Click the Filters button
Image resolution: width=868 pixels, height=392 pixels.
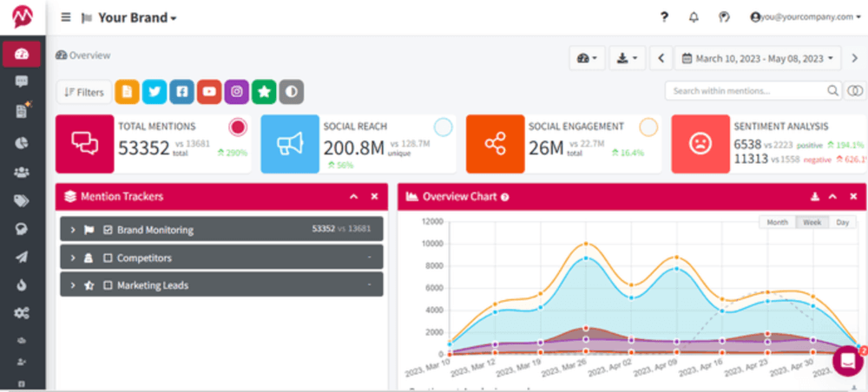84,92
